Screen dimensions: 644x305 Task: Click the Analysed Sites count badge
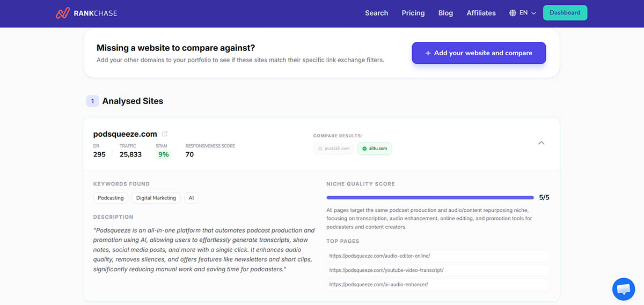pyautogui.click(x=92, y=101)
